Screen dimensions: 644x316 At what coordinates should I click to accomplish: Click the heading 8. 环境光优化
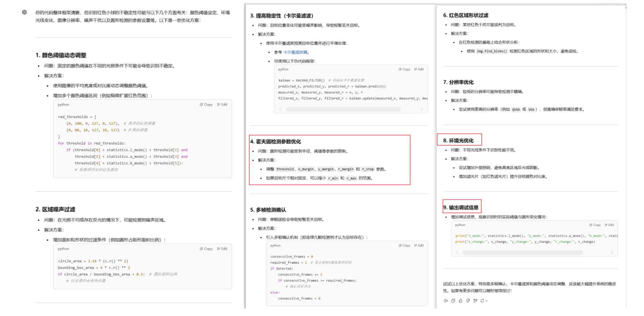coord(458,141)
